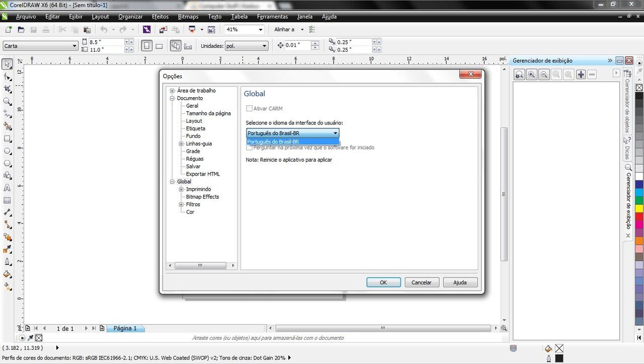This screenshot has height=364, width=644.
Task: Select the Crop tool in the toolbox
Action: [7, 89]
